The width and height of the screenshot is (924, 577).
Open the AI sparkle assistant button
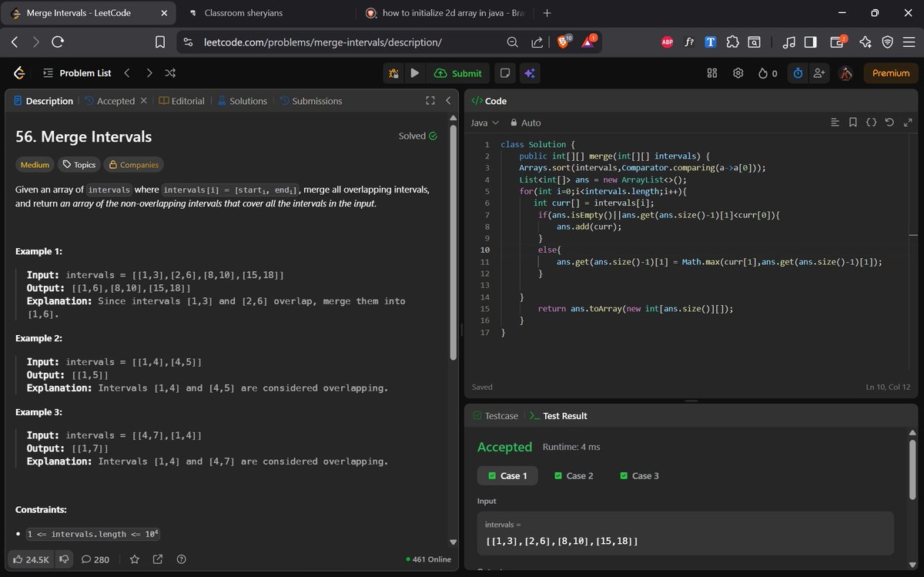pyautogui.click(x=530, y=73)
